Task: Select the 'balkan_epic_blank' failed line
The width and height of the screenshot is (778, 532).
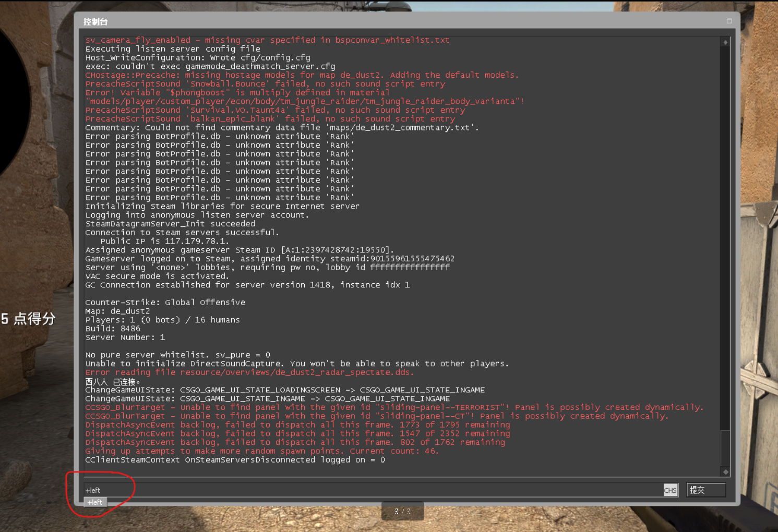Action: (270, 119)
